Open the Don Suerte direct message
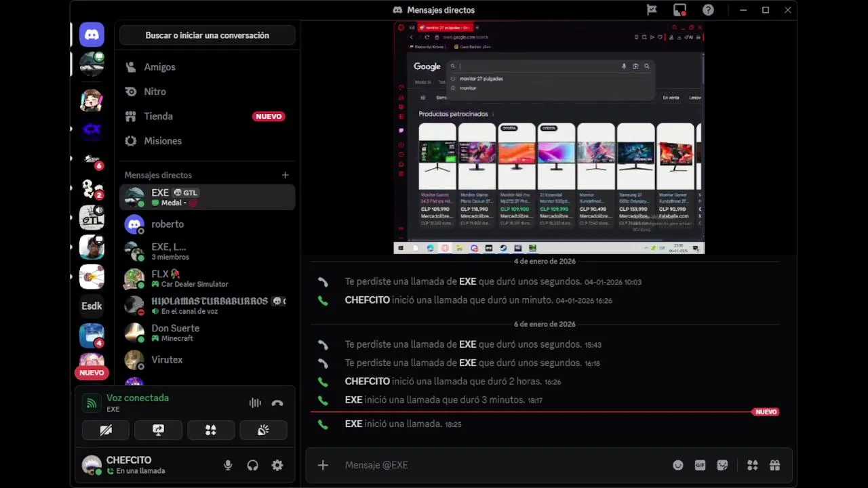 click(x=207, y=333)
